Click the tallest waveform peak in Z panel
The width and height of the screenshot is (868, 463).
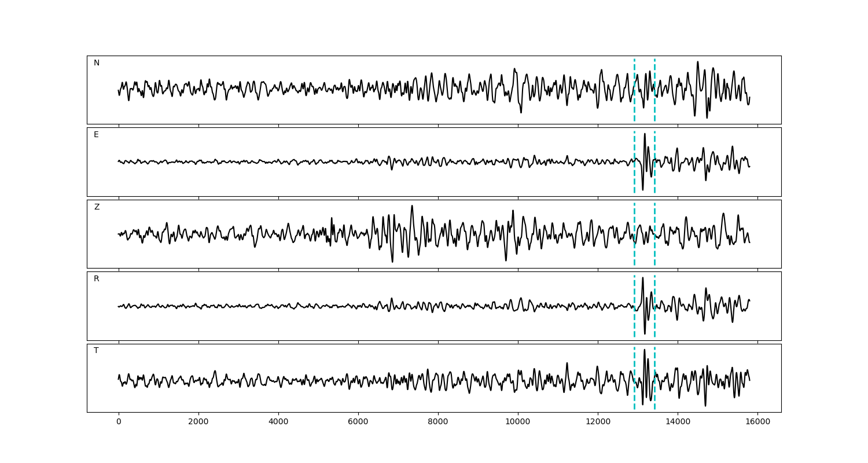[412, 206]
